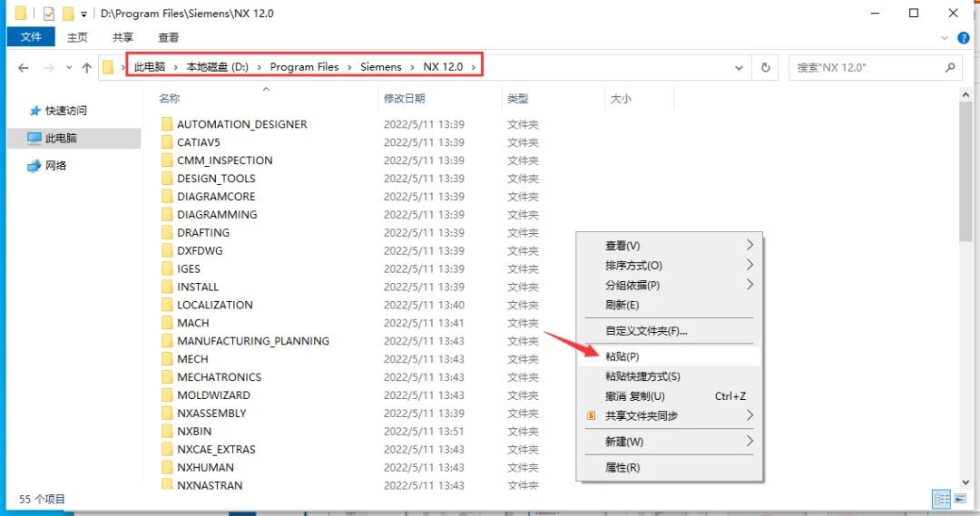This screenshot has height=516, width=980.
Task: Click 本地磁盘 (D:) breadcrumb segment
Action: [217, 67]
